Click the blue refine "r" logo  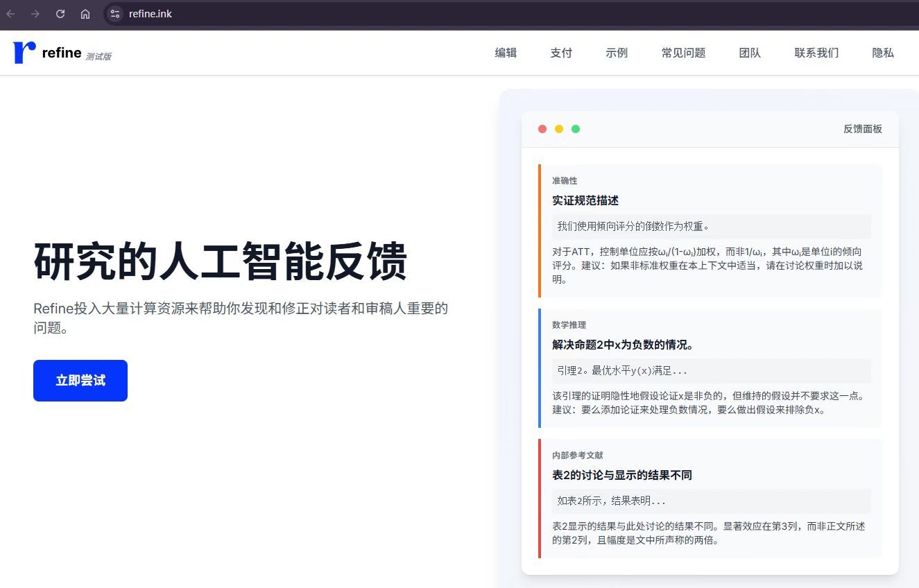coord(24,52)
